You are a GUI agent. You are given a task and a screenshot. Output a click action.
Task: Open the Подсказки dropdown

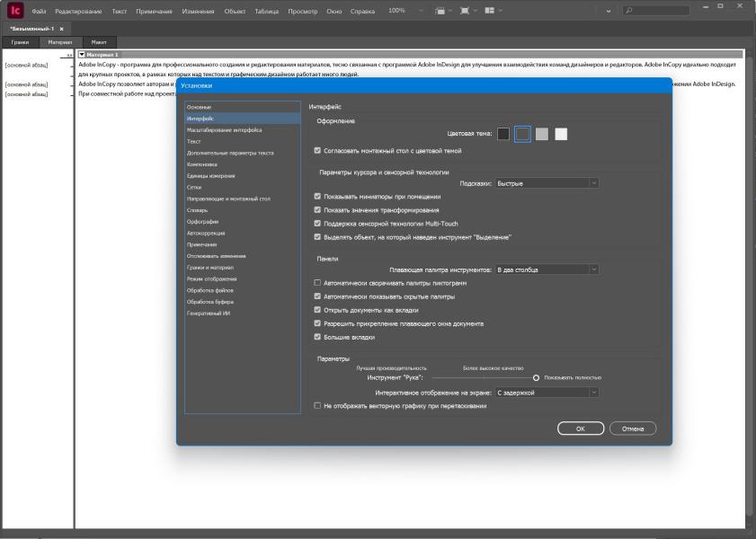click(x=547, y=183)
